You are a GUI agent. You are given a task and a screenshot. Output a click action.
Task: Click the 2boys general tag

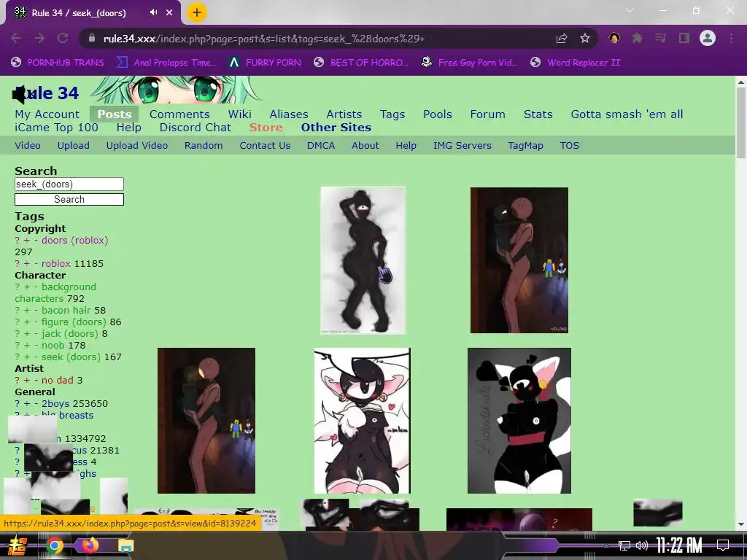coord(55,403)
